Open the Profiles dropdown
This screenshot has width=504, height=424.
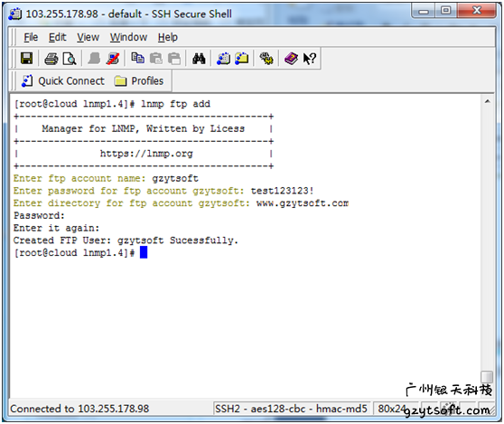pyautogui.click(x=139, y=80)
